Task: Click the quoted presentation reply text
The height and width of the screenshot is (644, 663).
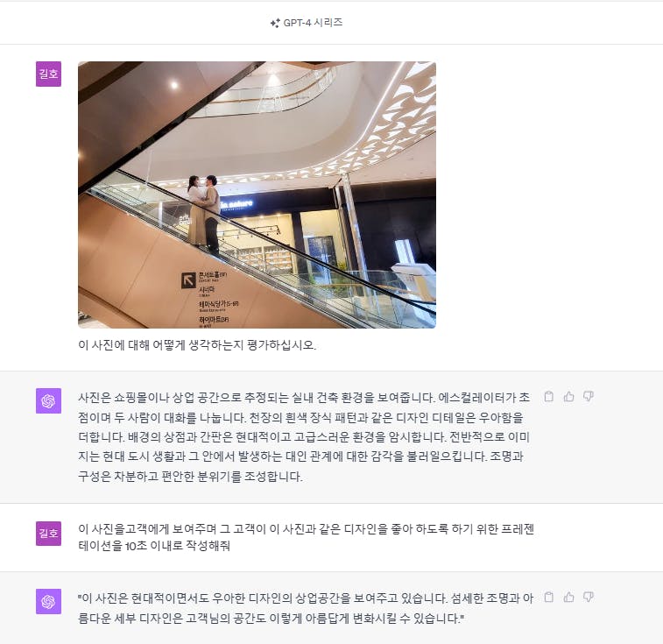Action: (306, 608)
